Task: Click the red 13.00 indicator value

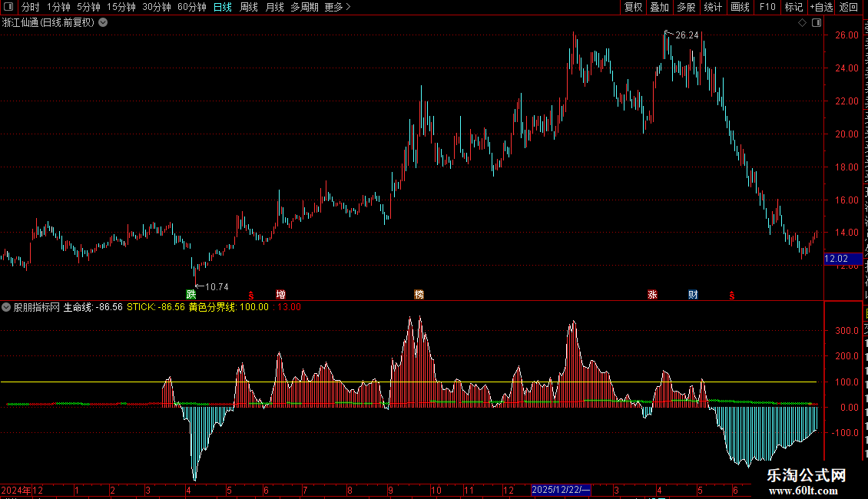Action: (289, 307)
